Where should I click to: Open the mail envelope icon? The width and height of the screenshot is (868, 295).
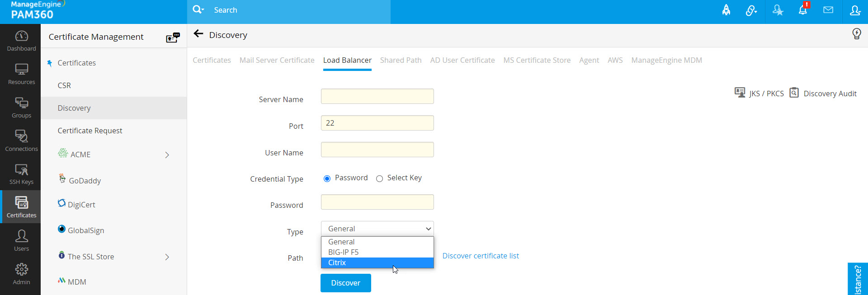coord(828,10)
